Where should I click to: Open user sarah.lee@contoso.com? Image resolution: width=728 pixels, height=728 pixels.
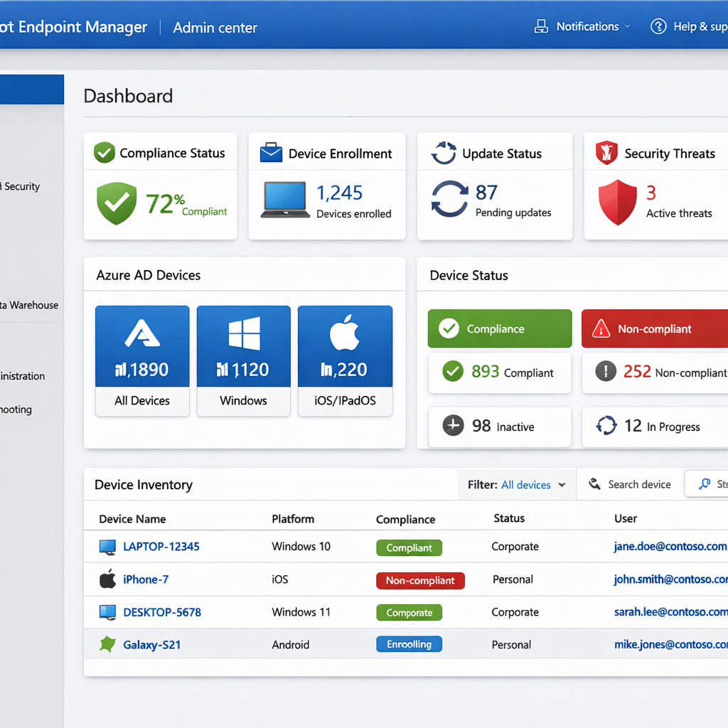671,612
